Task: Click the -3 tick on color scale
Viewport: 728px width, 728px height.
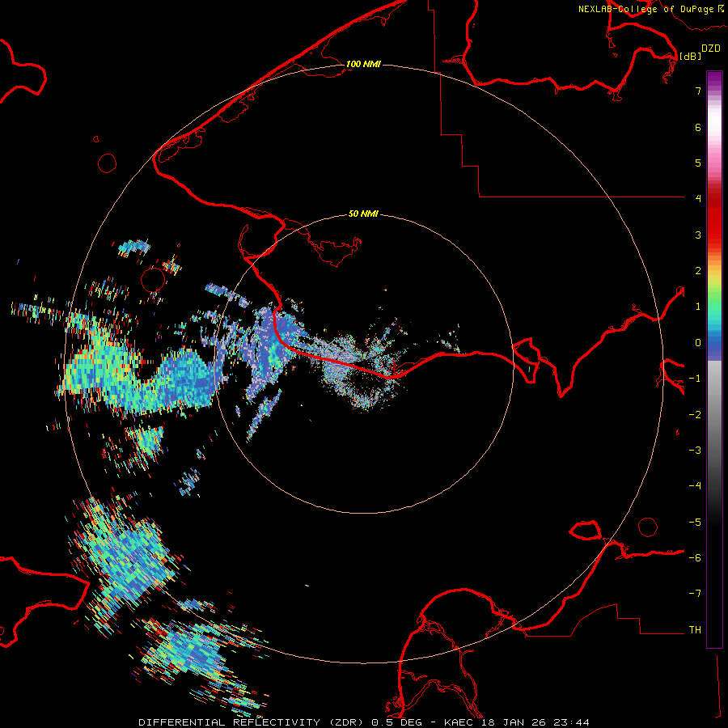Action: click(695, 451)
